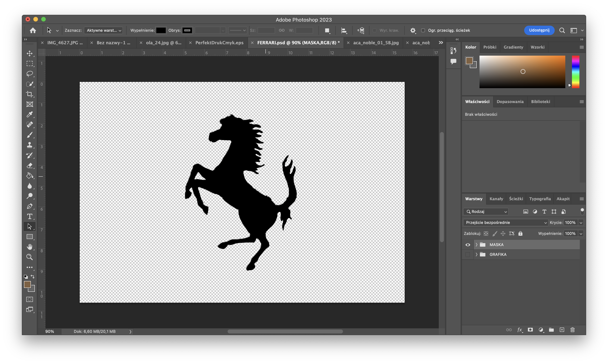Screen dimensions: 608x364
Task: Switch to IMG_4627.JPG document tab
Action: coord(65,43)
